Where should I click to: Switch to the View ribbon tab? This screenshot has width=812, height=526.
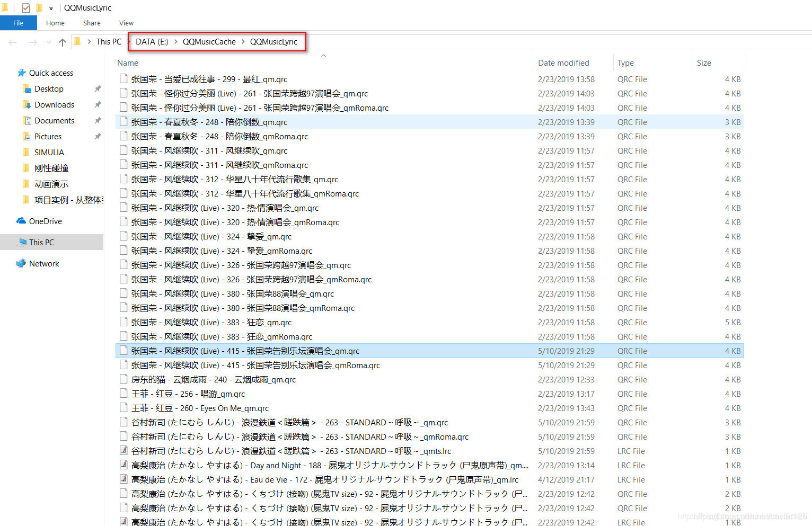[x=126, y=23]
